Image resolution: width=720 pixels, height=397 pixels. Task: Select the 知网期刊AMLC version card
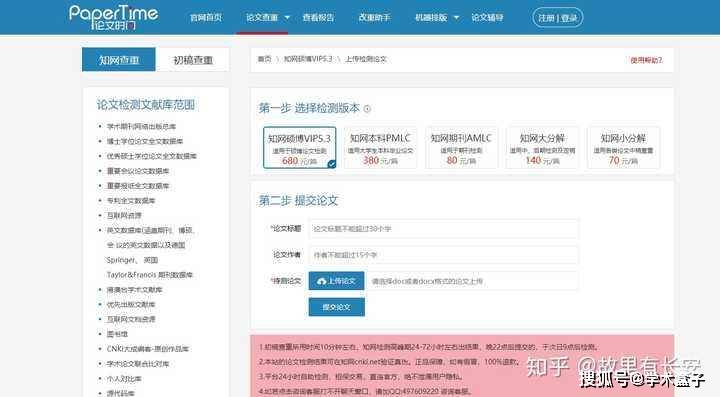coord(461,148)
